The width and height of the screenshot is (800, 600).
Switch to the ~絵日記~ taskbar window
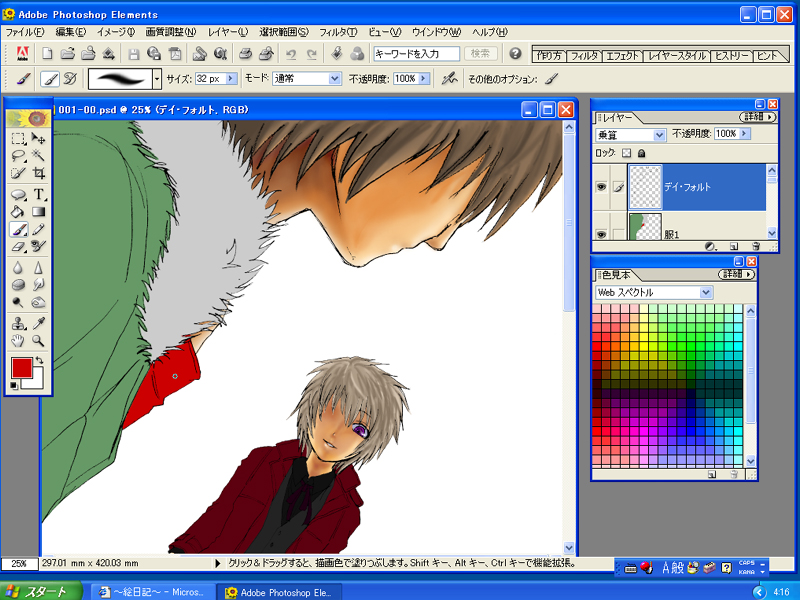point(154,592)
